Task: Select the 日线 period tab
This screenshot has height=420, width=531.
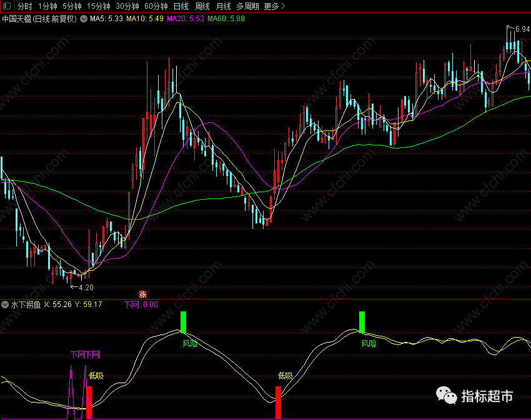Action: [181, 6]
